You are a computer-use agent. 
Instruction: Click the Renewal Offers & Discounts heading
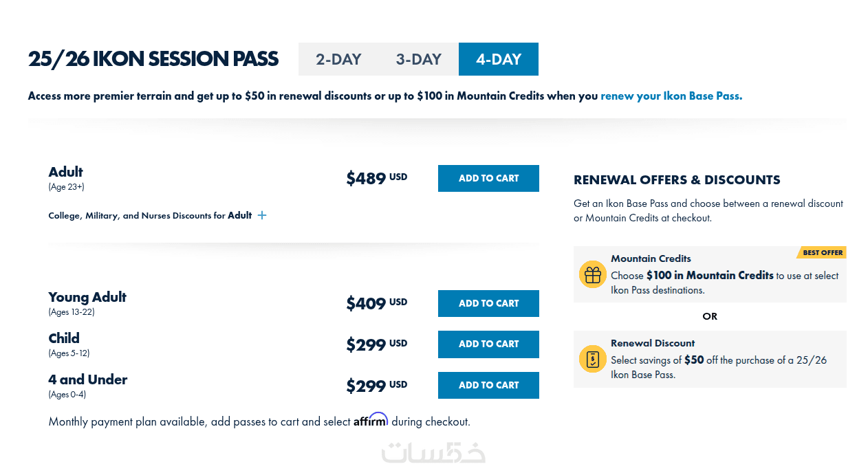click(x=677, y=180)
